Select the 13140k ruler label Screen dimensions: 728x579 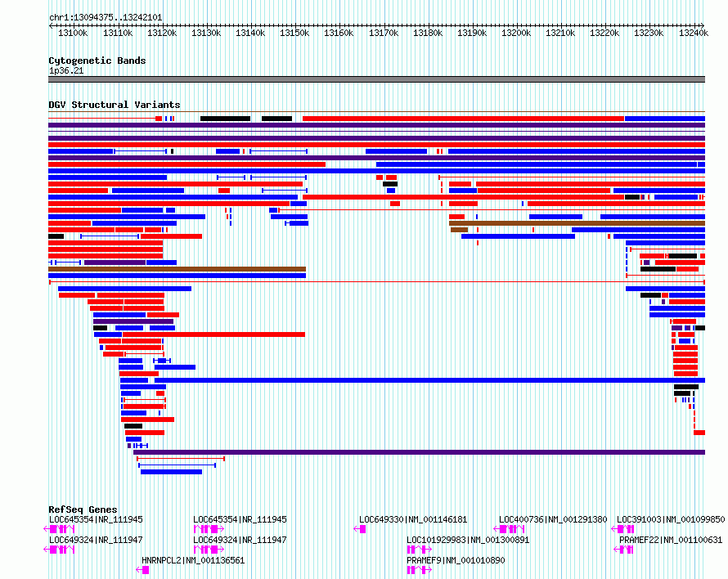coord(250,33)
